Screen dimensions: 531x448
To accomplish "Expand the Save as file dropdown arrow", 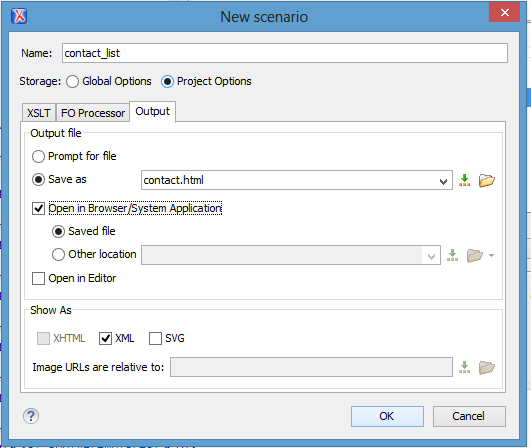I will pos(443,181).
